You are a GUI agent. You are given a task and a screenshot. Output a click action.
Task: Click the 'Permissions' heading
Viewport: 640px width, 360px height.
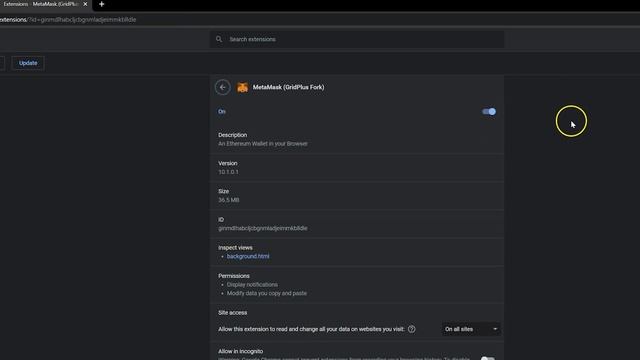[x=233, y=276]
